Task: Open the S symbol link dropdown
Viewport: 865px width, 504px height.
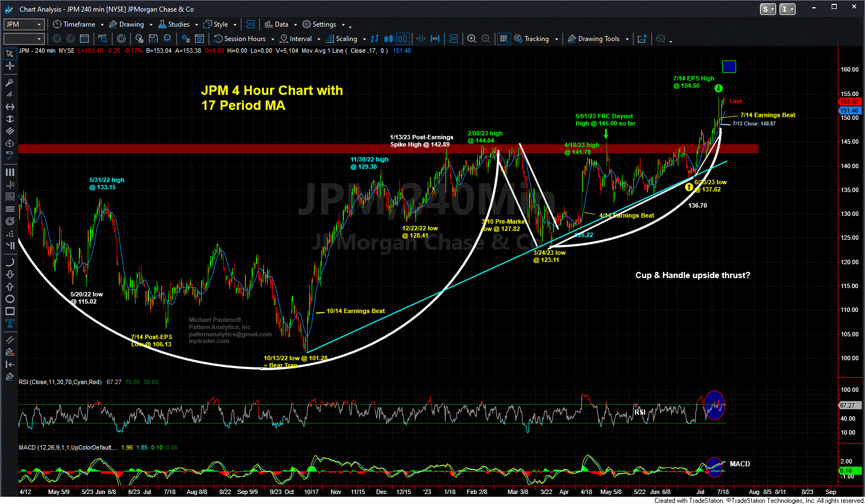Action: [x=768, y=9]
